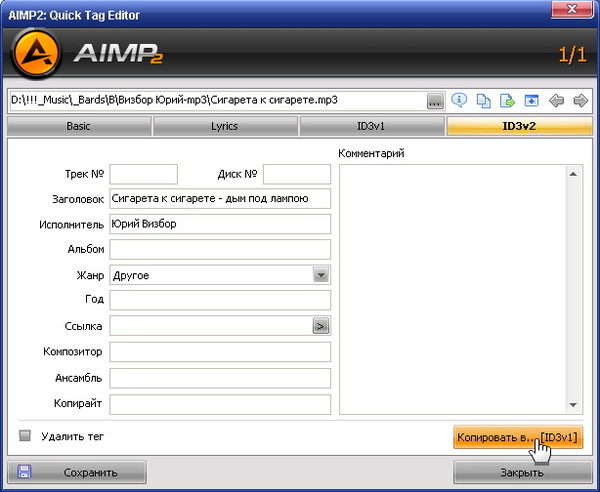Viewport: 600px width, 492px height.
Task: Close the Quick Tag Editor window
Action: click(x=572, y=9)
